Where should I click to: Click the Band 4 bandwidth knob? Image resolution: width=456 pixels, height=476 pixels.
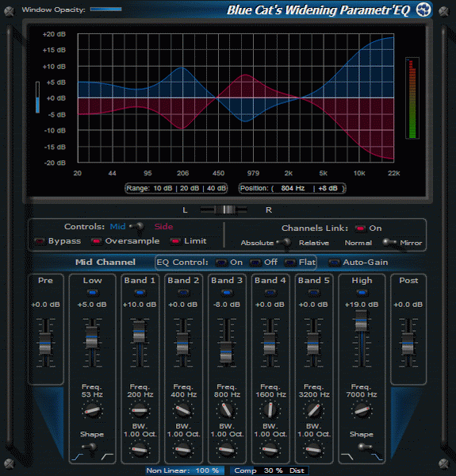pyautogui.click(x=270, y=450)
